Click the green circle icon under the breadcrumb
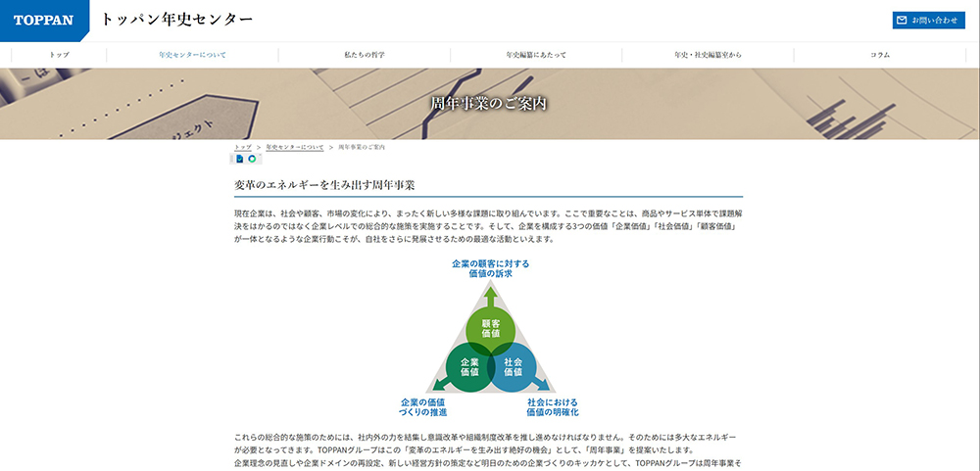 [x=252, y=159]
